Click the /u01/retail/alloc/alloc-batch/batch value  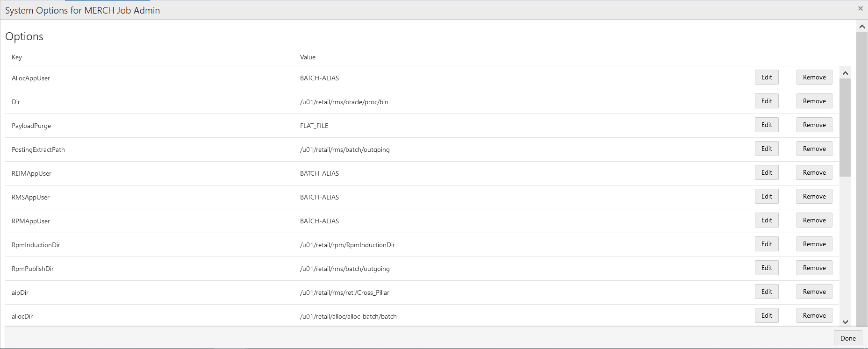(348, 316)
